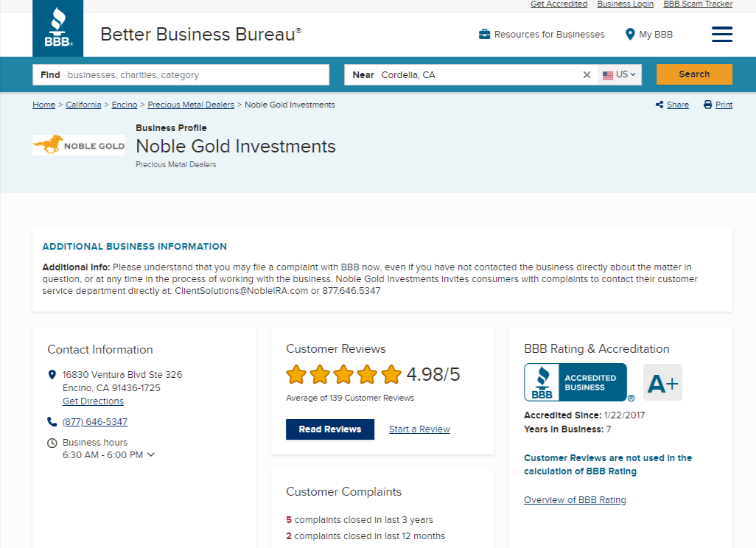Click 'Customer Reviews are not used' notice

(608, 465)
